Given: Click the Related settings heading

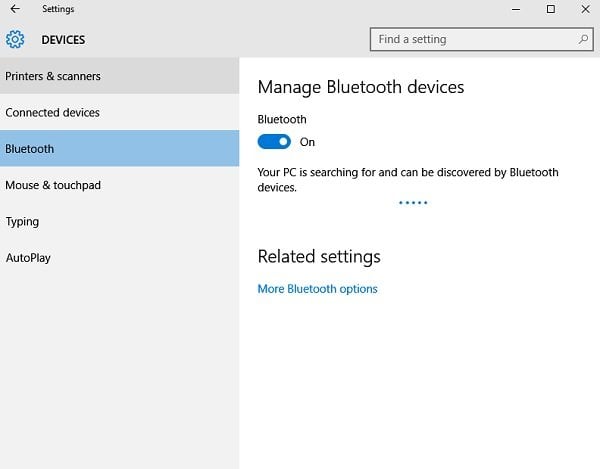Looking at the screenshot, I should click(319, 257).
